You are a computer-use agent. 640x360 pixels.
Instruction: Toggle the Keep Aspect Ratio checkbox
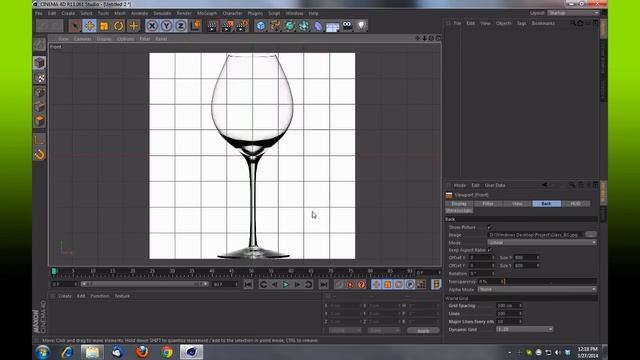489,250
